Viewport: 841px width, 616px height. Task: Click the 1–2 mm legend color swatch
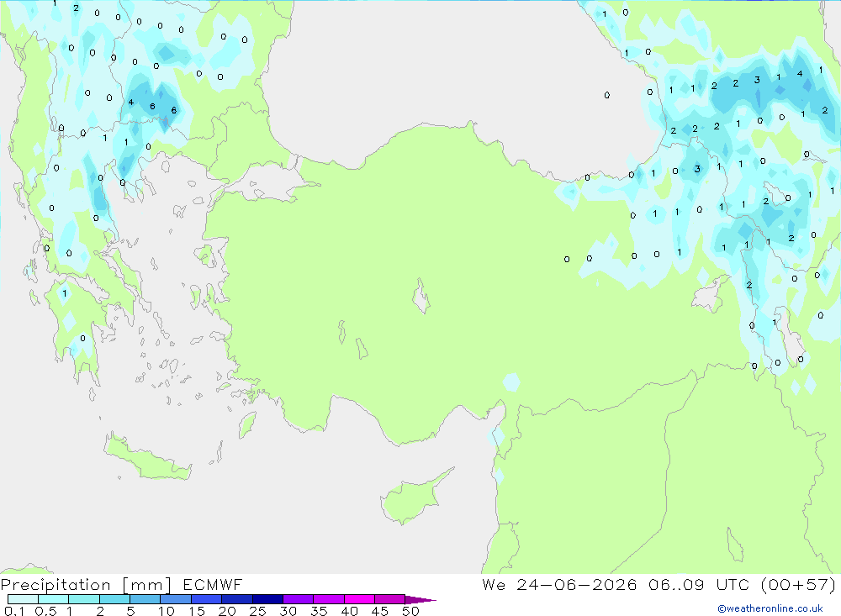click(x=84, y=599)
